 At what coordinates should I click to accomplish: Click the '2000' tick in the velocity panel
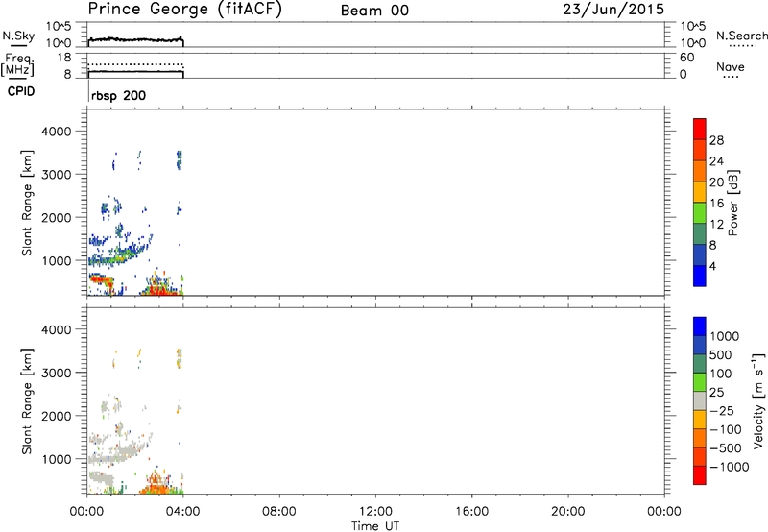click(57, 416)
